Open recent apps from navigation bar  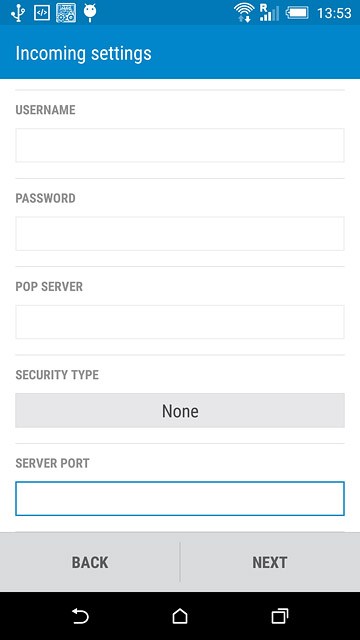(x=280, y=616)
